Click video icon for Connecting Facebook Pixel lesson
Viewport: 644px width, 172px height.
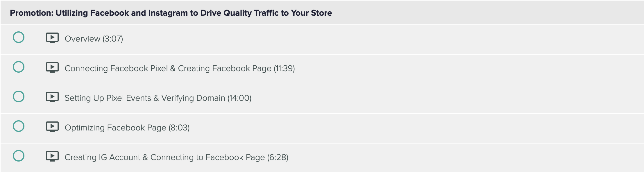coord(52,67)
